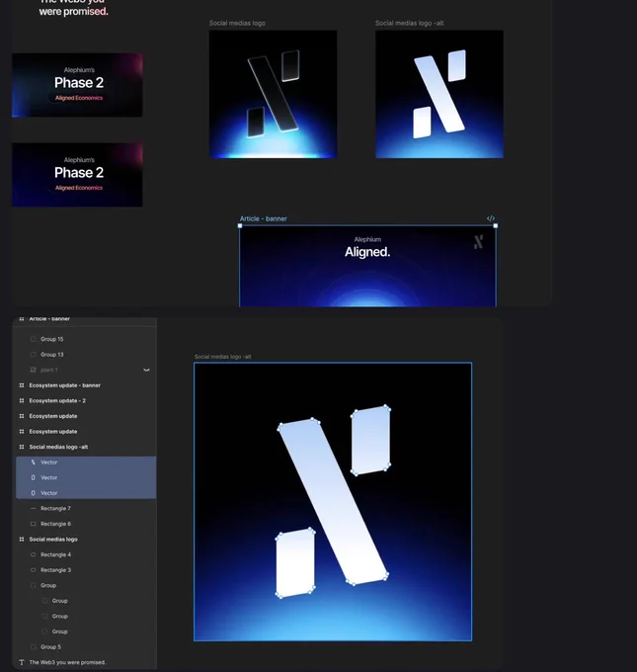Select the lower-left small rectangle shape in the enlarged frame

click(x=295, y=562)
